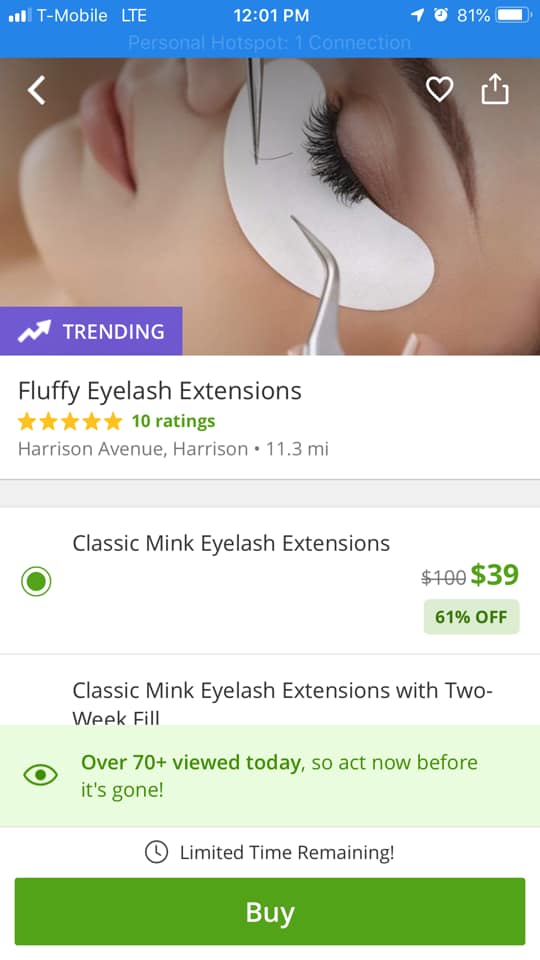This screenshot has height=960, width=540.
Task: Tap the five-star rating icons
Action: [x=70, y=421]
